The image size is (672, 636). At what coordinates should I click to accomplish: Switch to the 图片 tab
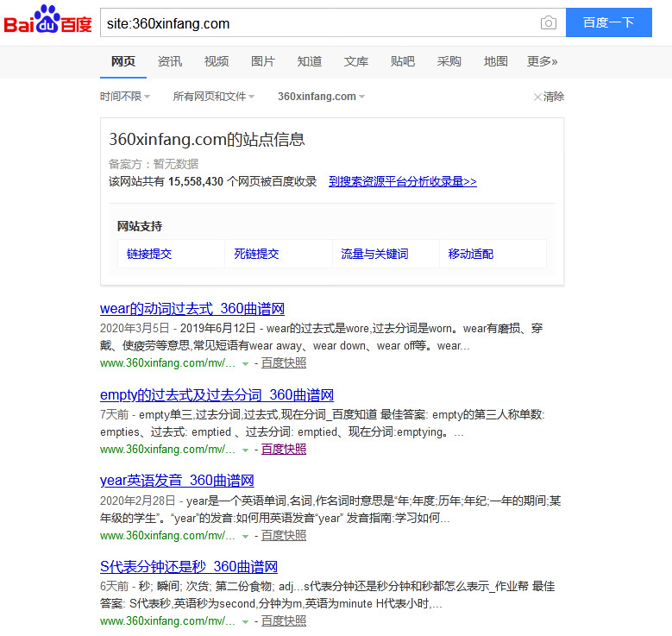click(x=263, y=62)
